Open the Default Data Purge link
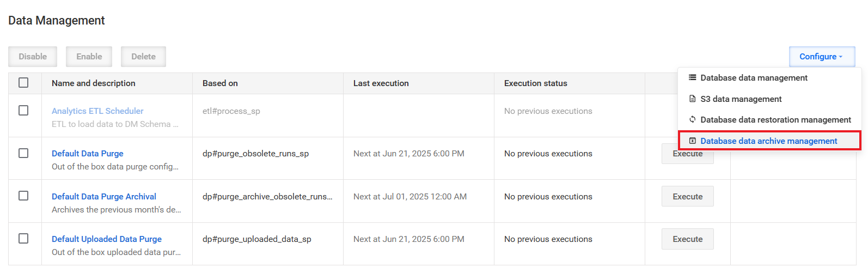 [x=88, y=154]
